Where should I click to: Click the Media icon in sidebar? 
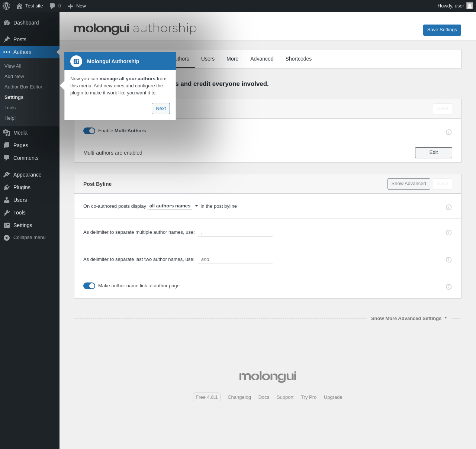[x=7, y=133]
